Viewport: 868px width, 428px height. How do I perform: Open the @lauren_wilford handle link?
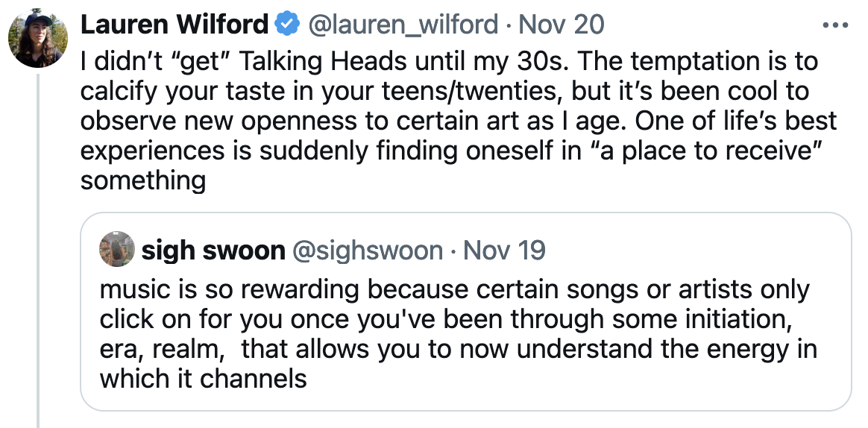click(x=403, y=25)
